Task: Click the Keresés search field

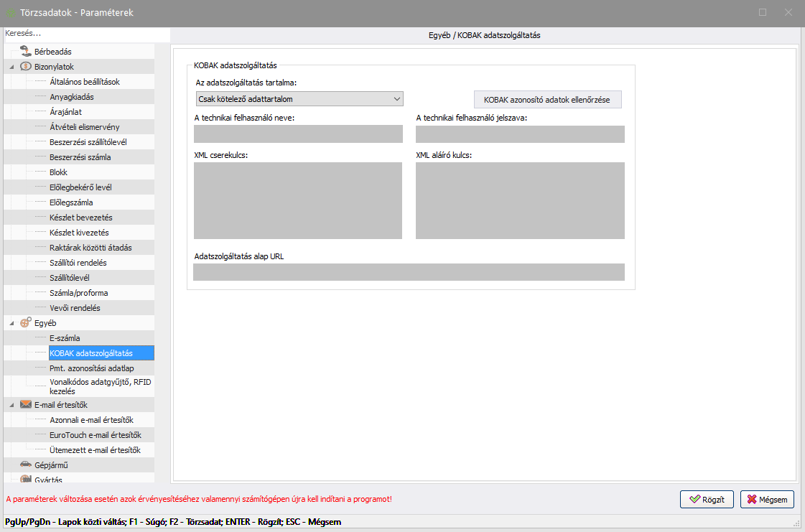Action: (x=86, y=34)
